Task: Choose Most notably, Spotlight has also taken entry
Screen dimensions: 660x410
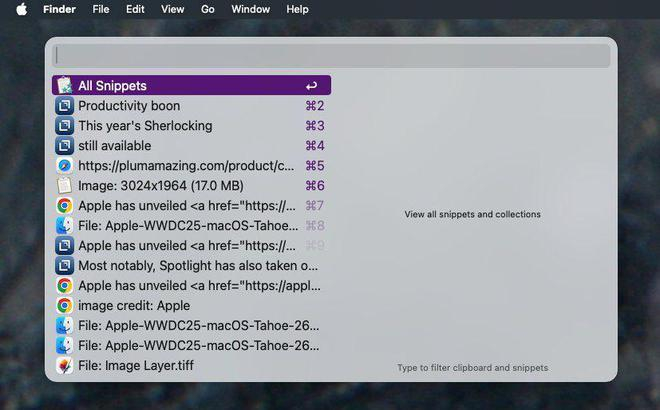Action: pos(192,266)
